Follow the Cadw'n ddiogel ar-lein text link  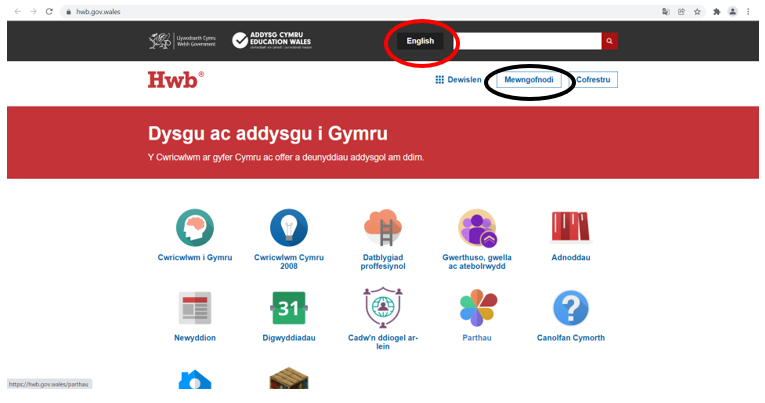click(383, 342)
